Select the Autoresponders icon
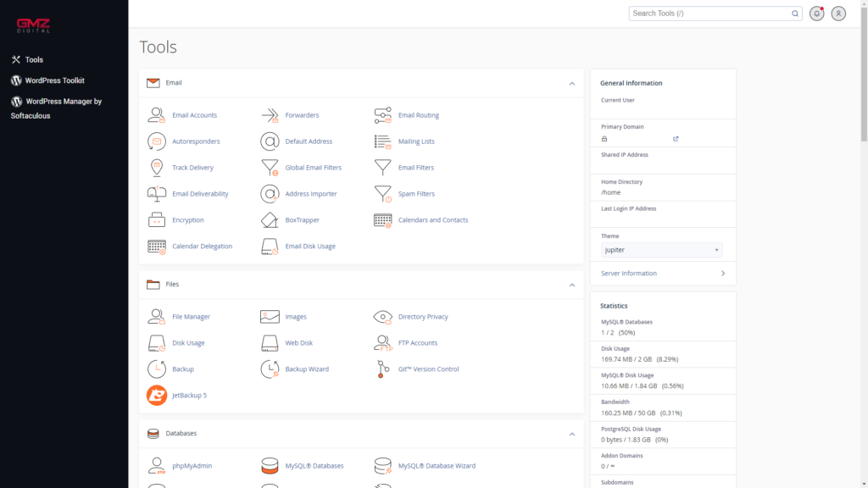This screenshot has width=868, height=488. tap(157, 141)
